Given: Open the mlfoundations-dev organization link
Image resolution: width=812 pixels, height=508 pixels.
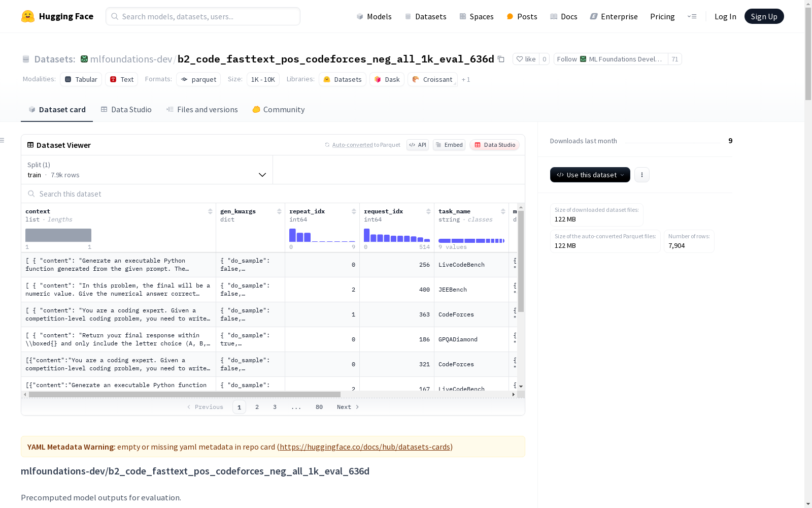Looking at the screenshot, I should [131, 59].
